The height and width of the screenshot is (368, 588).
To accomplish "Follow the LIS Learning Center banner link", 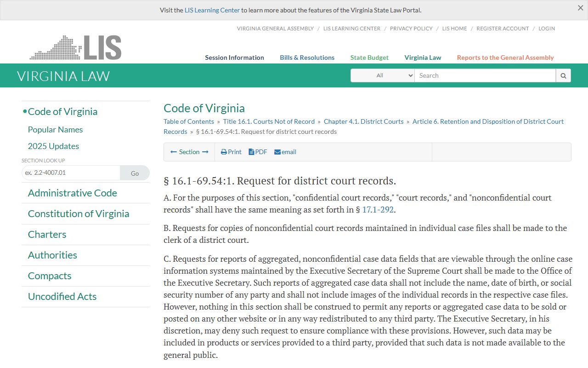I will (212, 10).
